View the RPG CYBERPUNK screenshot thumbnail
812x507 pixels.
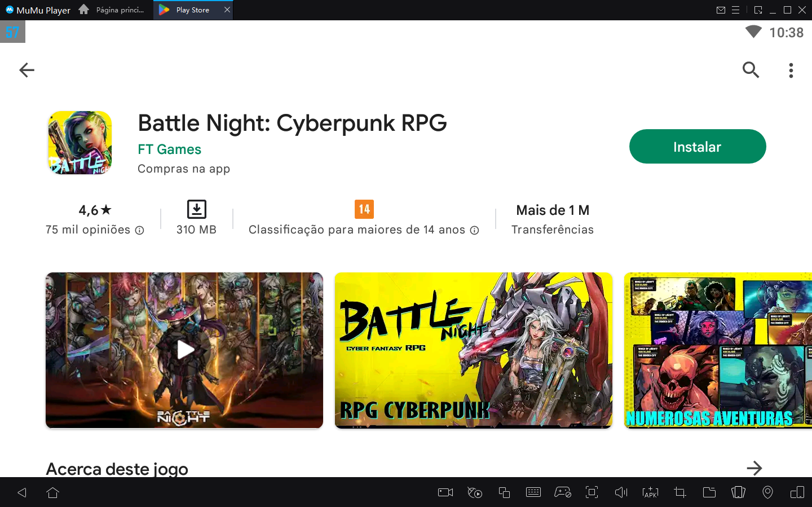[x=473, y=350]
